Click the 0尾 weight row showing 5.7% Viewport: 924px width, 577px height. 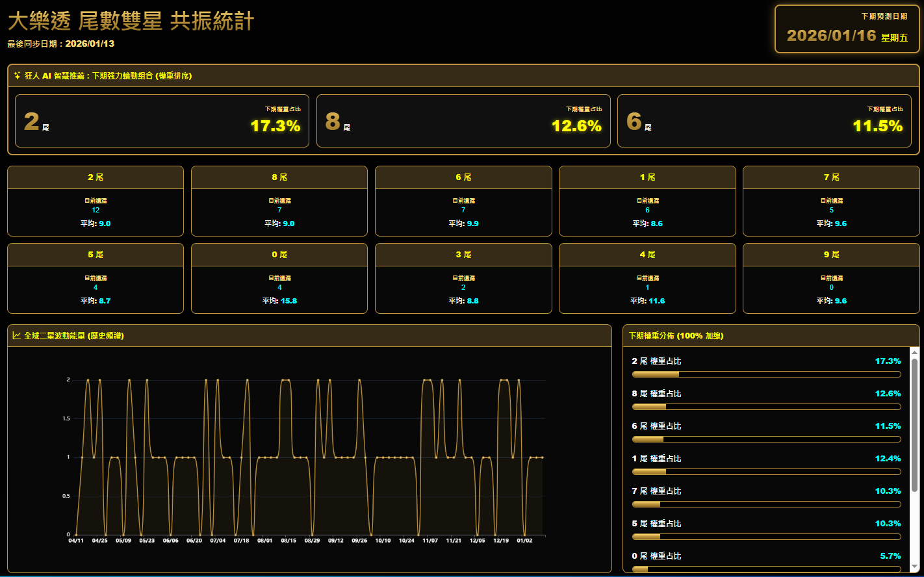tap(766, 556)
